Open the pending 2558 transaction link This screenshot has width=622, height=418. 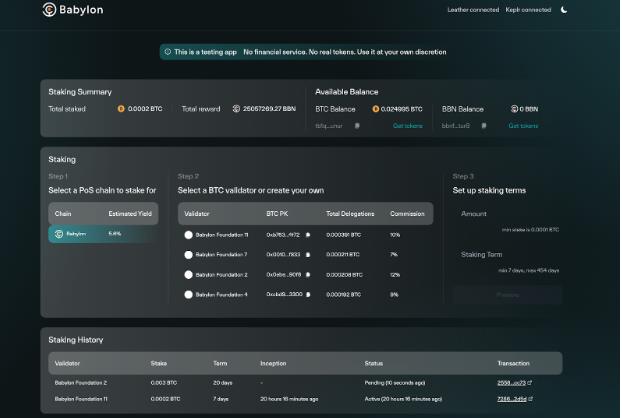click(514, 383)
